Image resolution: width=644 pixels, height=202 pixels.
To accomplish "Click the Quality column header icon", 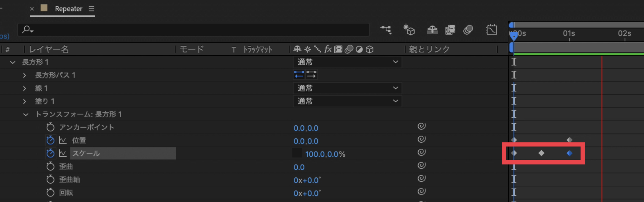I will pos(318,49).
